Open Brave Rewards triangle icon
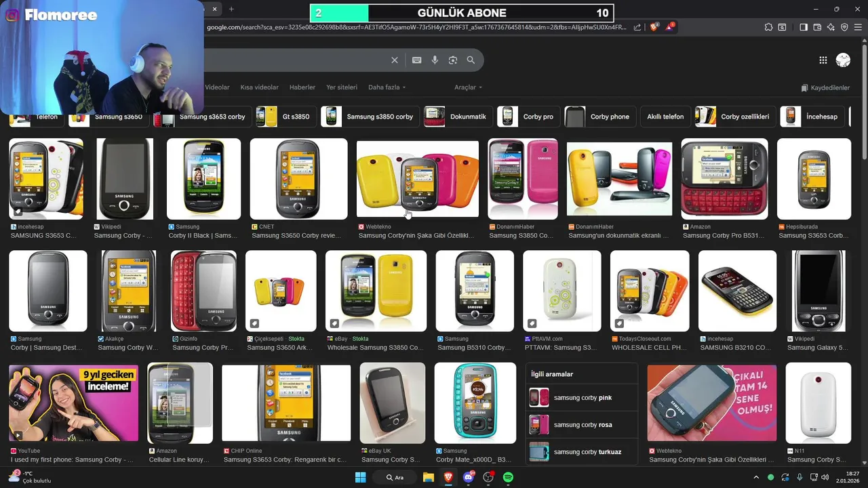 click(670, 27)
